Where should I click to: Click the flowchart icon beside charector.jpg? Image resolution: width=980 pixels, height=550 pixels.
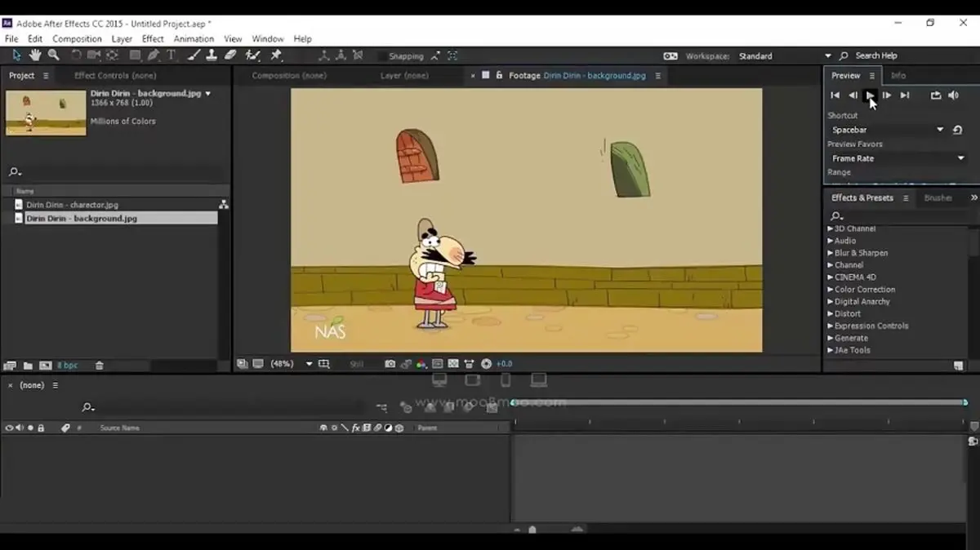click(223, 205)
